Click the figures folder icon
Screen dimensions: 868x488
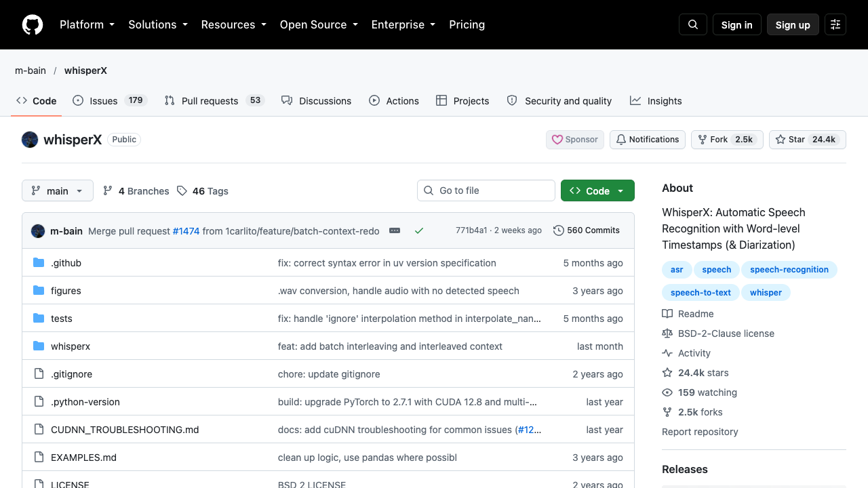click(x=39, y=291)
